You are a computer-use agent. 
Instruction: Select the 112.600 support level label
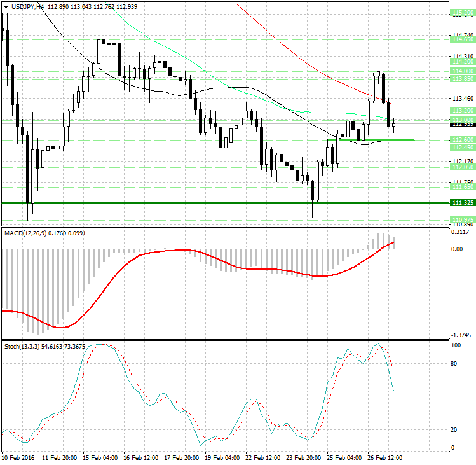coord(461,139)
